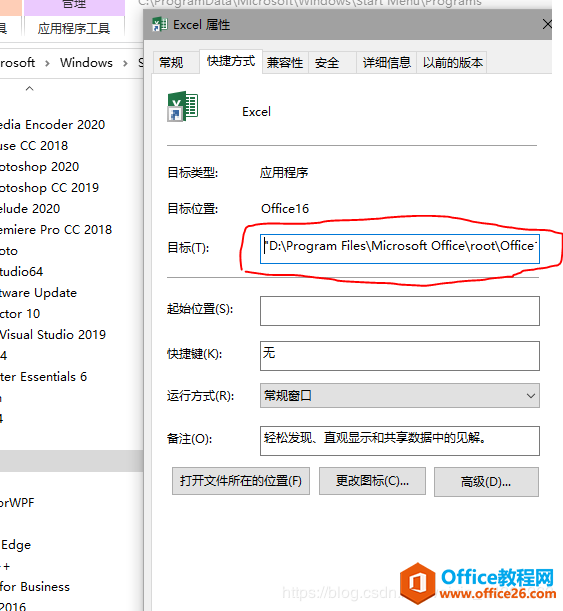This screenshot has height=611, width=563.
Task: Click the Excel icon in dialog title bar
Action: 160,25
